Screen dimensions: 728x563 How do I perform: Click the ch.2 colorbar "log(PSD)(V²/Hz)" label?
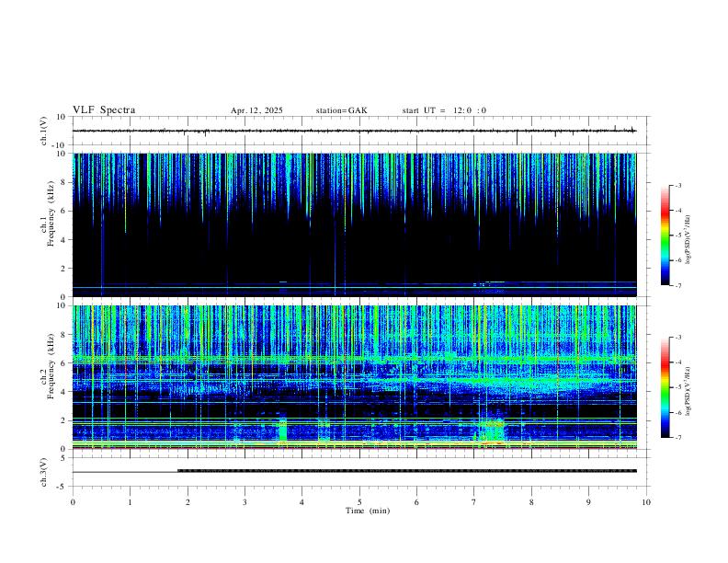click(688, 391)
